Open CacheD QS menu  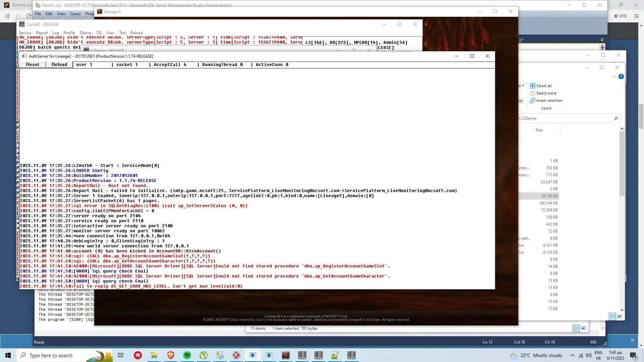tap(99, 33)
